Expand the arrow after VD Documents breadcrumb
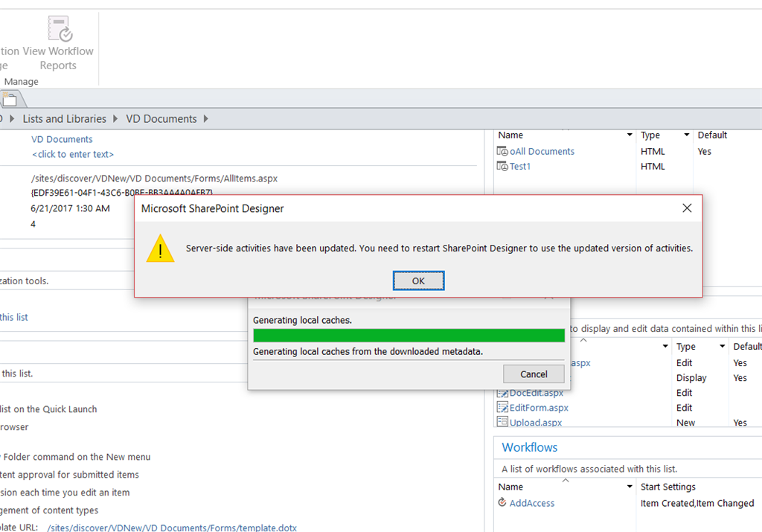 coord(206,119)
